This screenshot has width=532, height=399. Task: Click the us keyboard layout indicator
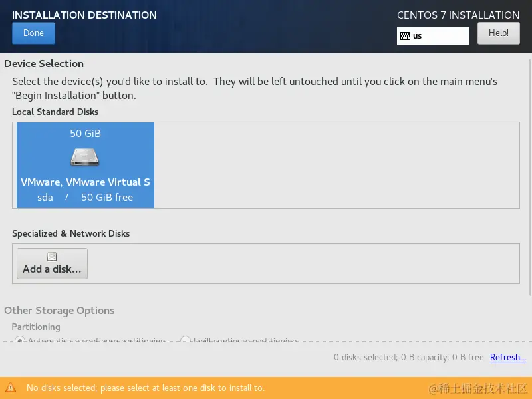coord(433,36)
